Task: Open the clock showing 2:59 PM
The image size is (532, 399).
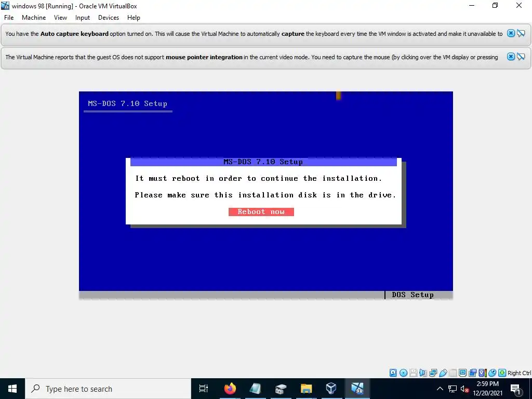Action: pyautogui.click(x=487, y=389)
